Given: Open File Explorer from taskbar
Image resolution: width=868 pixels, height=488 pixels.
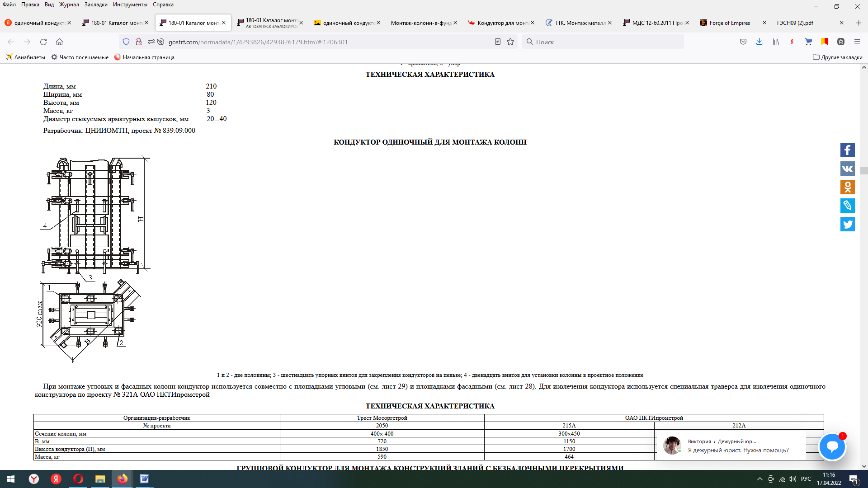Looking at the screenshot, I should [x=100, y=479].
